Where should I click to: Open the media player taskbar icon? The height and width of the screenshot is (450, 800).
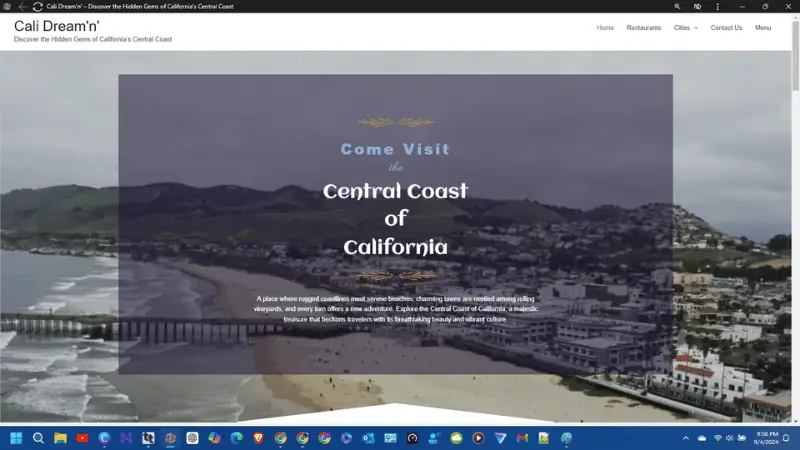click(478, 438)
